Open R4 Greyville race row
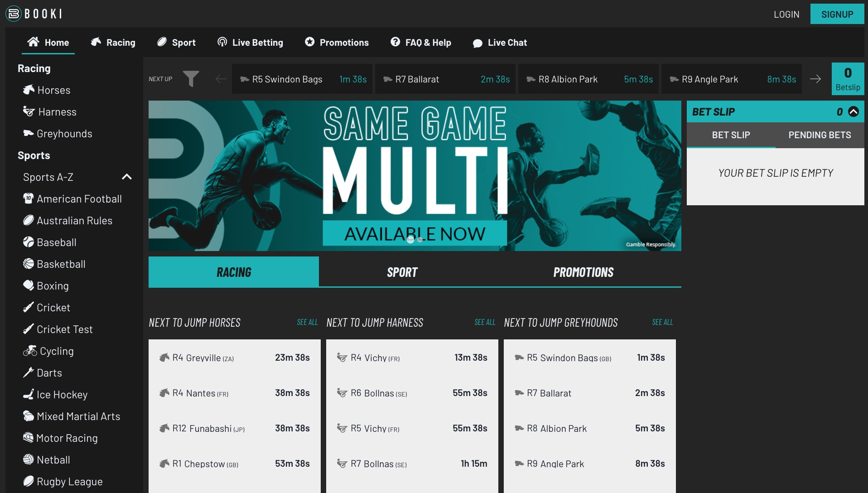The image size is (868, 493). (x=235, y=358)
